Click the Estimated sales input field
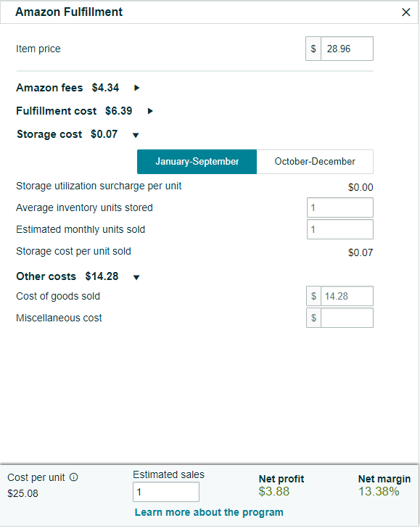 pyautogui.click(x=166, y=492)
